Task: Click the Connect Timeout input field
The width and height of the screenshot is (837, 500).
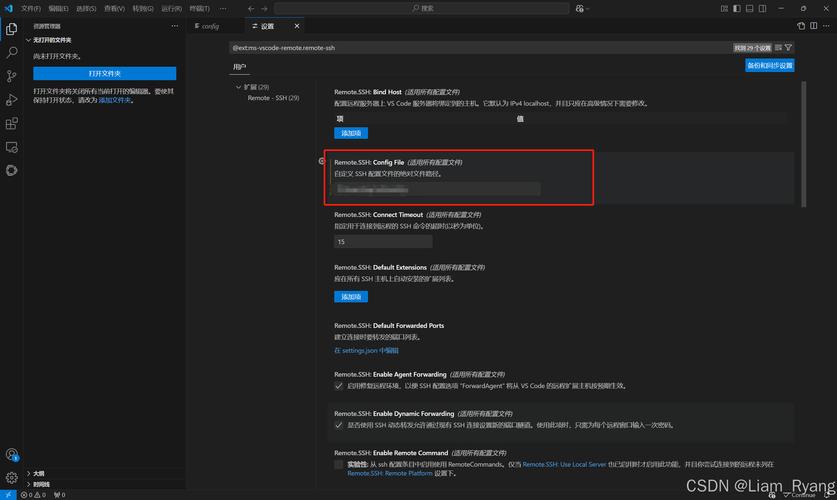Action: point(383,242)
